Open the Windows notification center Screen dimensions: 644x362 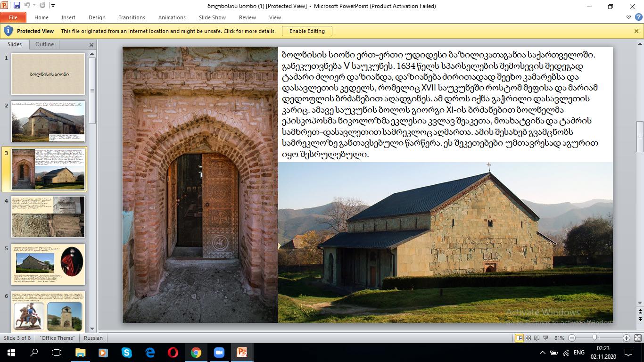point(628,353)
